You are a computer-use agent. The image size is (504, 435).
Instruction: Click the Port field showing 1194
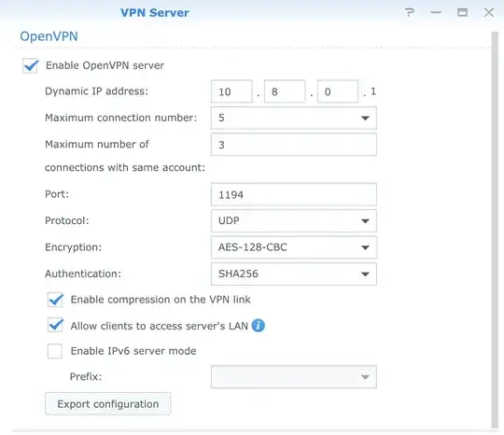pos(294,194)
